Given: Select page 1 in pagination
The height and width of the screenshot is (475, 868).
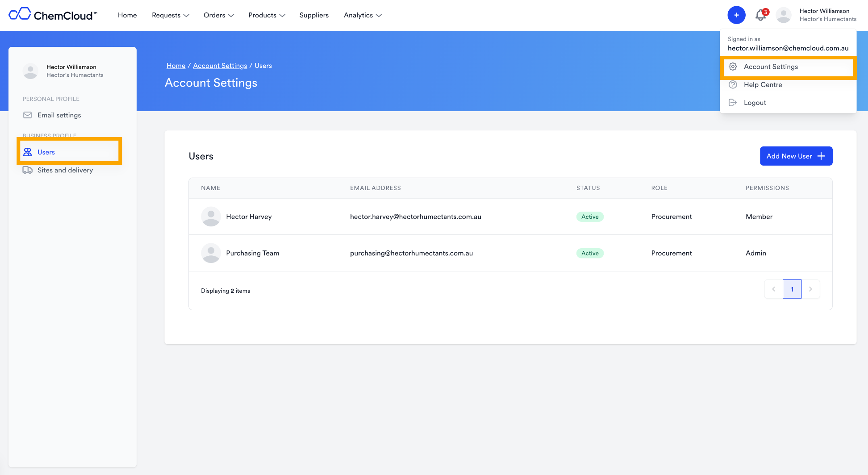Looking at the screenshot, I should point(792,289).
